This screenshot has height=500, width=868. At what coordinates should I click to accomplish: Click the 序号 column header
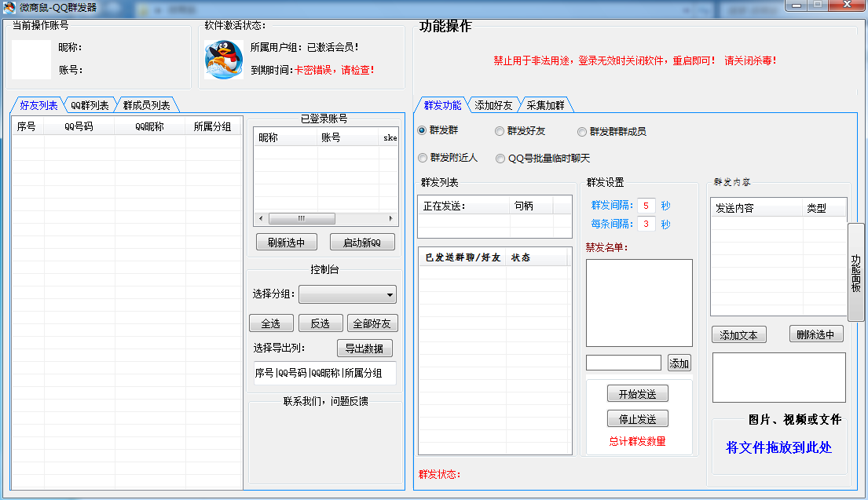[27, 126]
